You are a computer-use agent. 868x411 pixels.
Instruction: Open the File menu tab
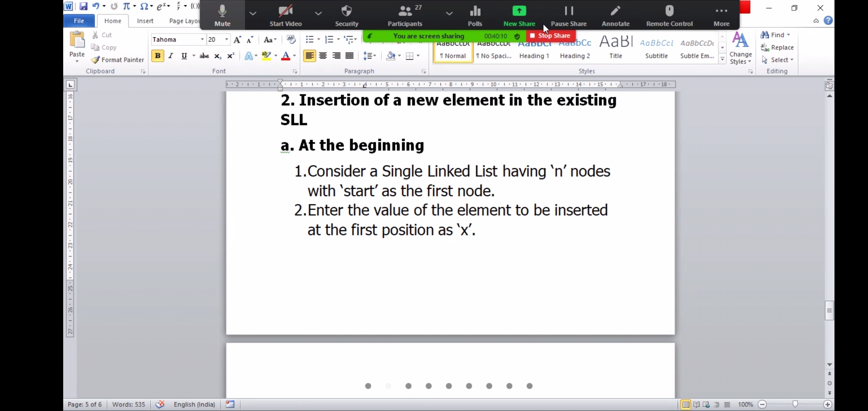click(x=79, y=21)
